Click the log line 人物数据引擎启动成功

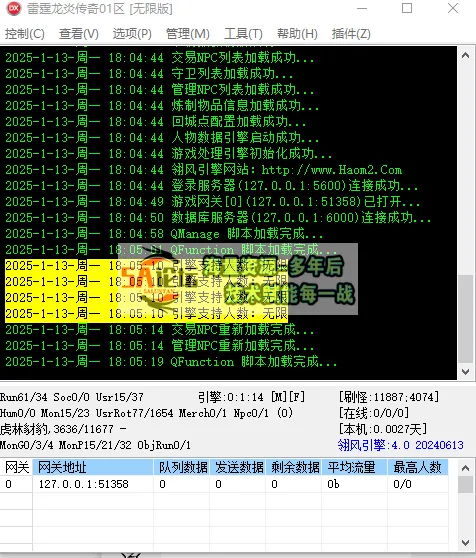coord(162,138)
